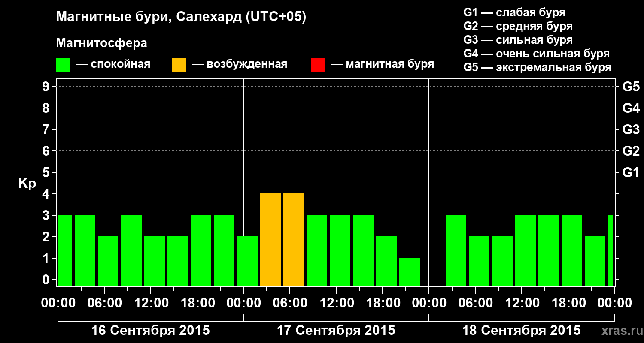Click the '06:00' tick label under 18 Сентября
Screen dimensions: 644x343
[x=475, y=303]
